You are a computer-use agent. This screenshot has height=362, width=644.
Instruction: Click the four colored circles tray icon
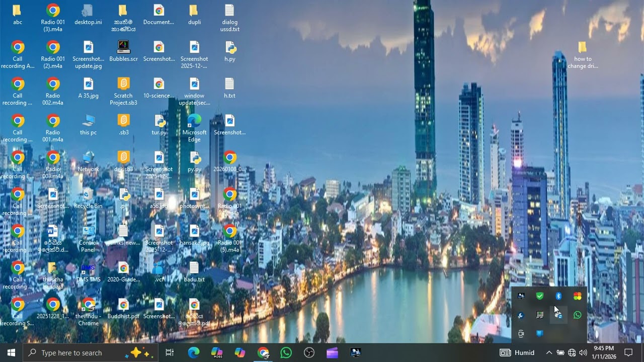tap(577, 296)
